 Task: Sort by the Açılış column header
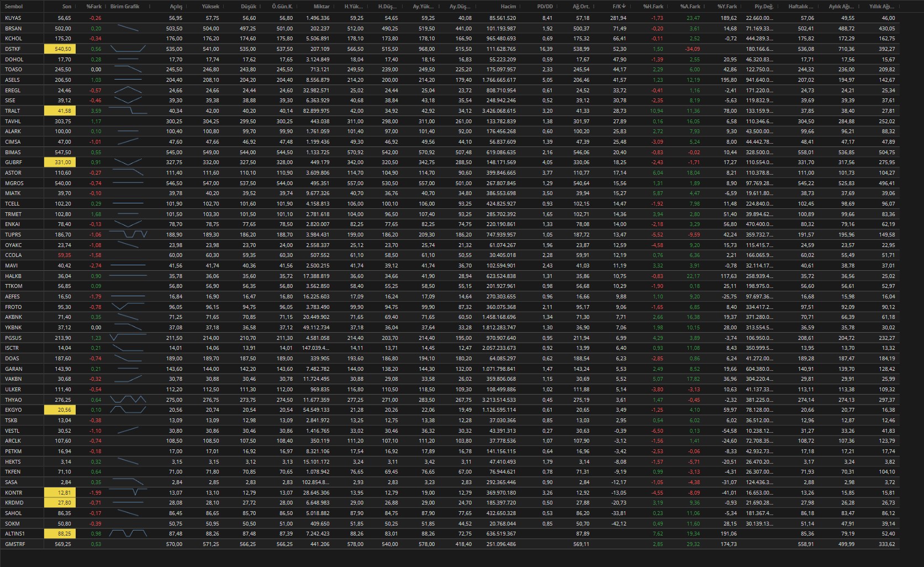click(x=176, y=7)
